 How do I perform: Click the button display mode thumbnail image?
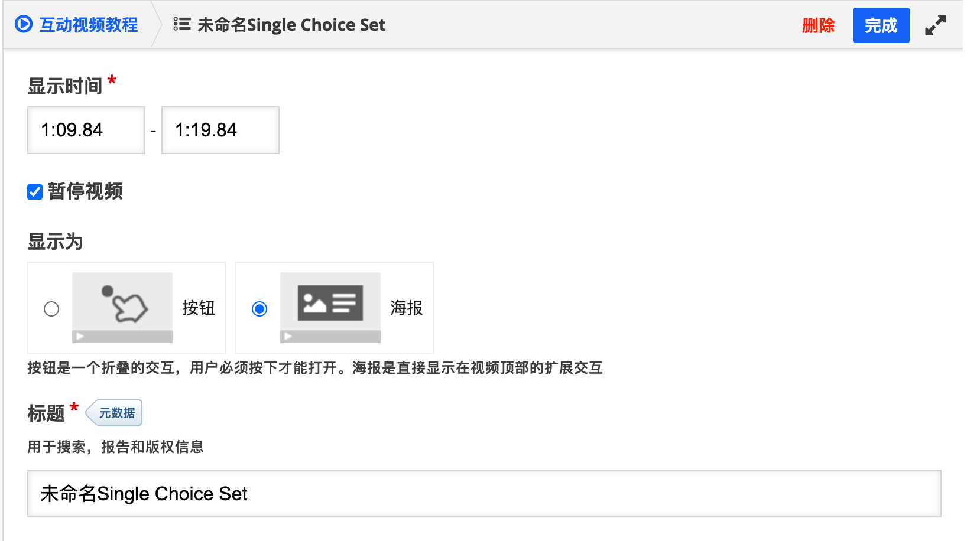[122, 307]
